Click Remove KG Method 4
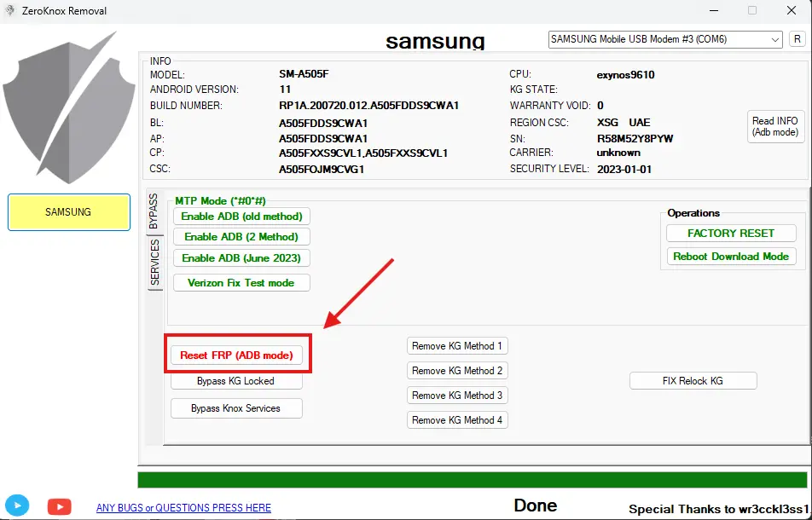The width and height of the screenshot is (812, 520). (x=457, y=420)
